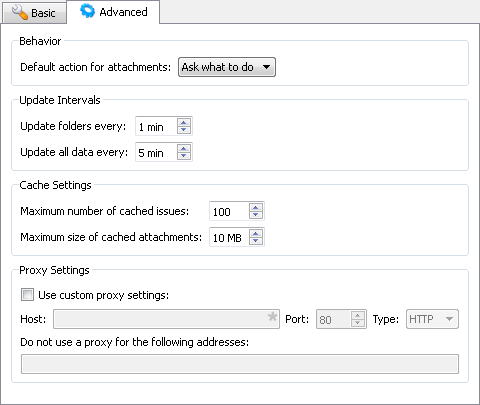Click the Do not use a proxy label
The image size is (480, 405).
click(x=135, y=342)
